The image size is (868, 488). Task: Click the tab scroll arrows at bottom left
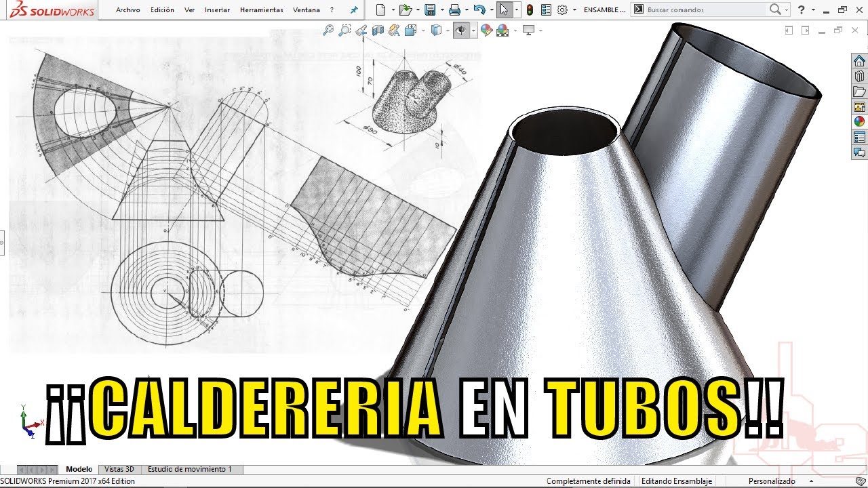click(37, 469)
